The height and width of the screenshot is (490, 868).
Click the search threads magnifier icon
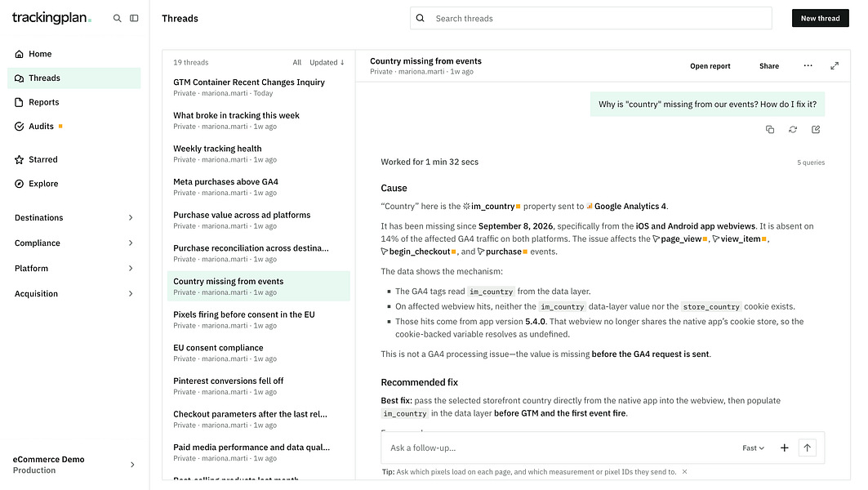click(421, 18)
